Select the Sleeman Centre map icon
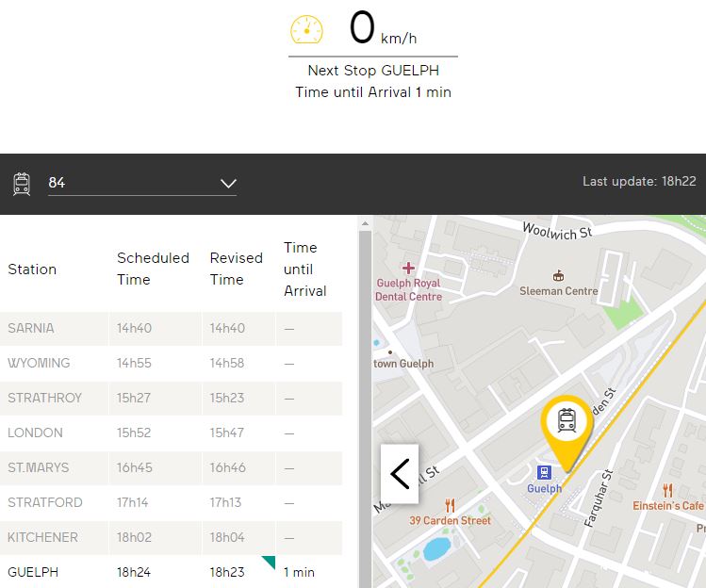The width and height of the screenshot is (706, 588). [x=559, y=276]
